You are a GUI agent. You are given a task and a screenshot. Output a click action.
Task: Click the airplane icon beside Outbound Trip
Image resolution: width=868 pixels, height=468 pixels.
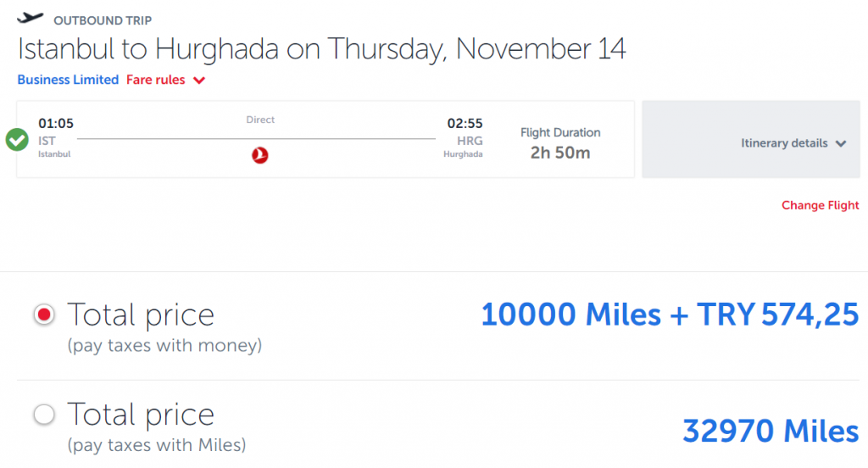click(x=30, y=19)
